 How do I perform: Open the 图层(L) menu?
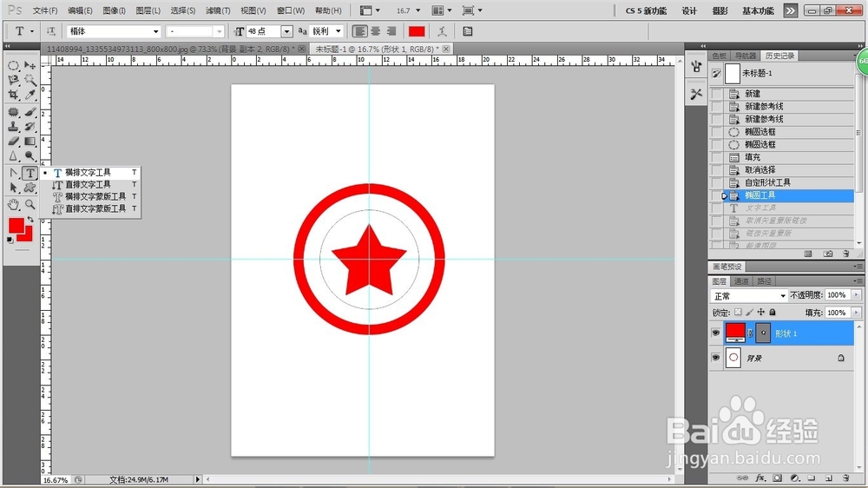148,10
